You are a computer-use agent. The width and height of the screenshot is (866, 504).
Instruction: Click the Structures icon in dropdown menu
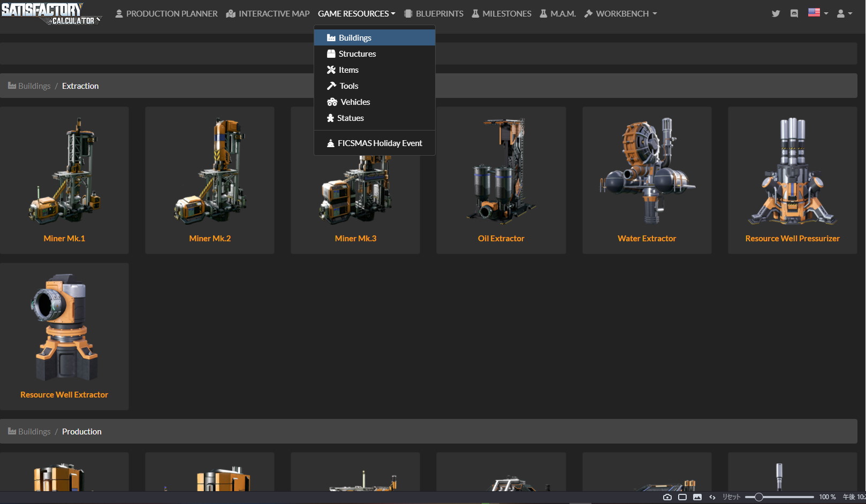coord(331,54)
